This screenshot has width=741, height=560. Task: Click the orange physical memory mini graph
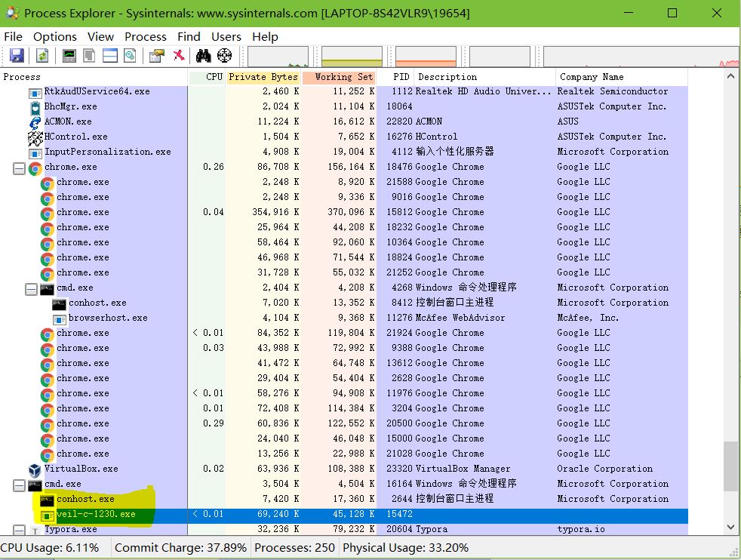point(426,57)
